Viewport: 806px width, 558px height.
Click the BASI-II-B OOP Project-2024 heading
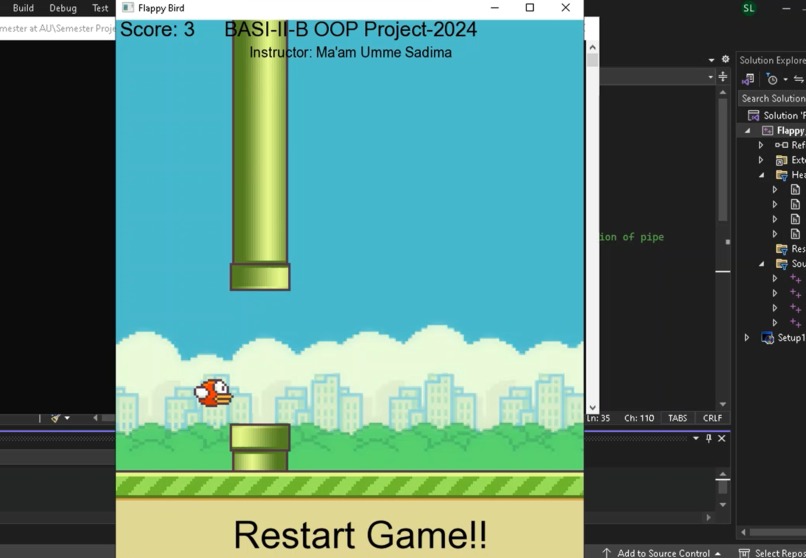tap(351, 30)
